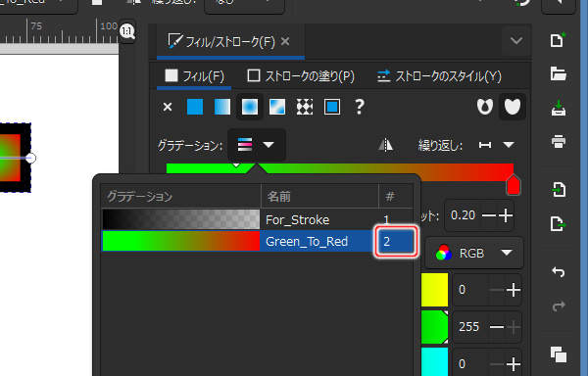Click the new document icon
The height and width of the screenshot is (376, 588).
[558, 40]
